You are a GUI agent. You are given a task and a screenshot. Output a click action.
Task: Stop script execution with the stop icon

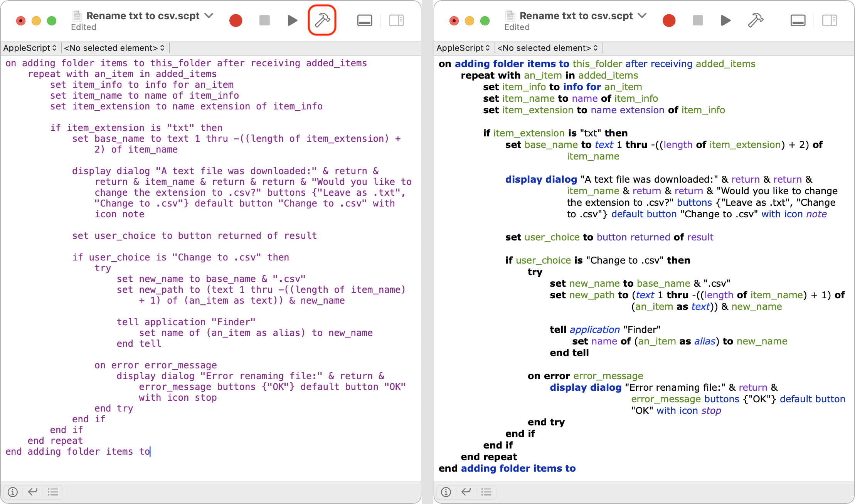click(264, 20)
